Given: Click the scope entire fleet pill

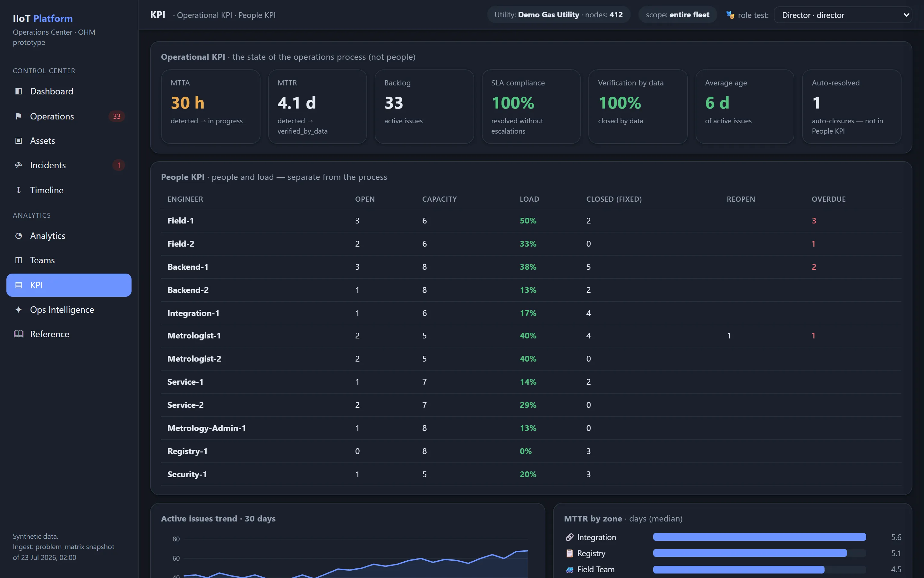Looking at the screenshot, I should coord(677,15).
